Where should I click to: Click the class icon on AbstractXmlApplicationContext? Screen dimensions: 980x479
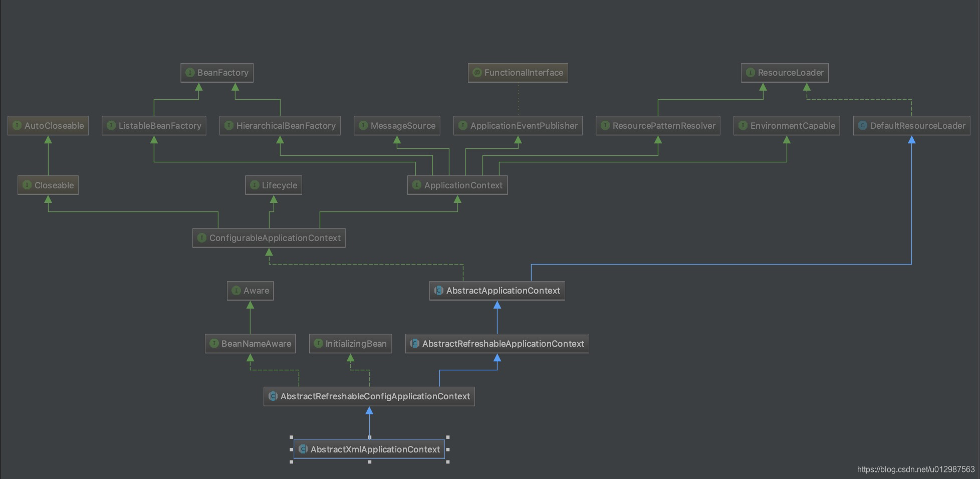click(x=303, y=449)
